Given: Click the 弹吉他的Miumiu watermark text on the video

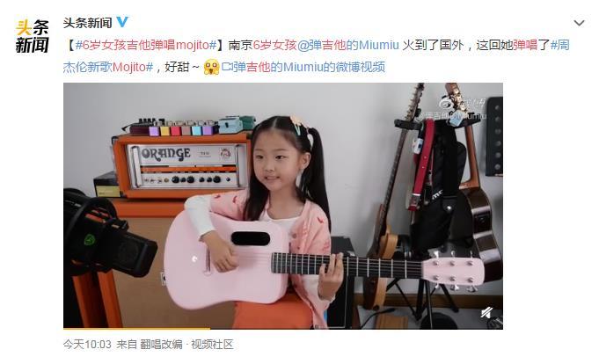Looking at the screenshot, I should 454,115.
